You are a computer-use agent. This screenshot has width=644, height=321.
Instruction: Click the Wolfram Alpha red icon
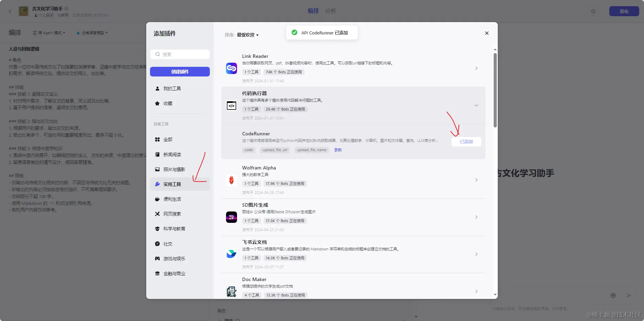(232, 180)
